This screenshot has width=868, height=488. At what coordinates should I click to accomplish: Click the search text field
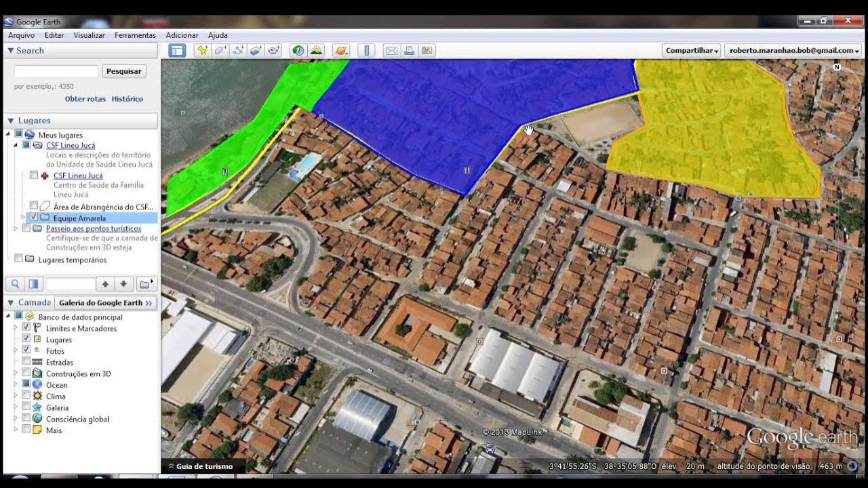click(x=56, y=71)
